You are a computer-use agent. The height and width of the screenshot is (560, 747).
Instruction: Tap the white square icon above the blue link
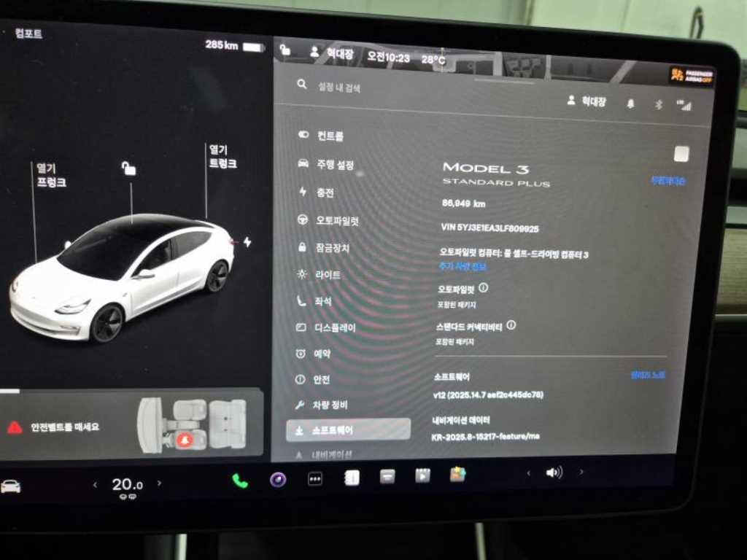coord(681,154)
